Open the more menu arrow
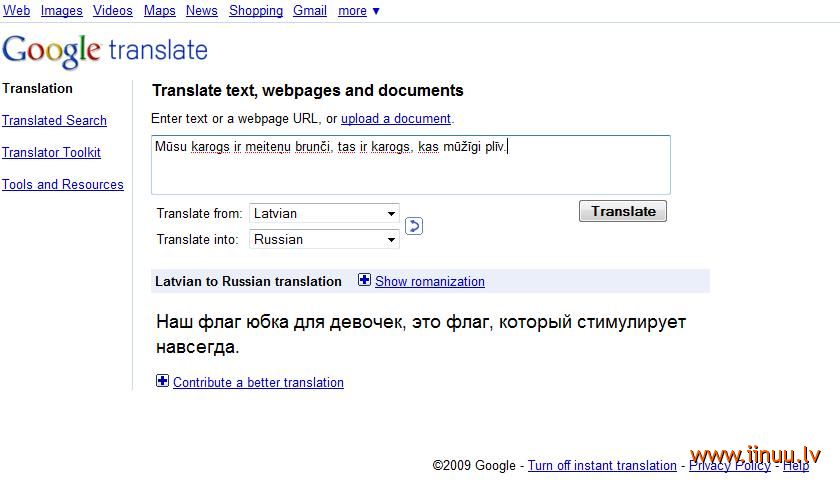This screenshot has width=840, height=487. tap(376, 11)
